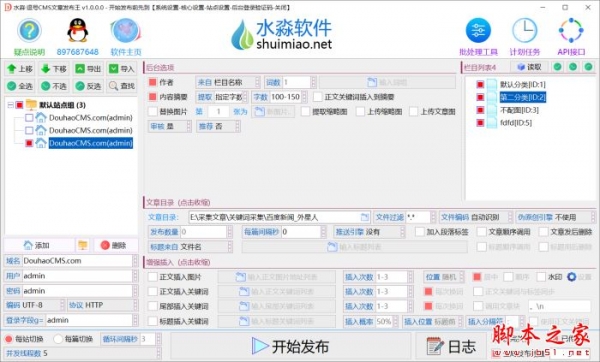Image resolution: width=600 pixels, height=362 pixels.
Task: Click folder icon between 添加 and 删除
Action: pyautogui.click(x=83, y=245)
